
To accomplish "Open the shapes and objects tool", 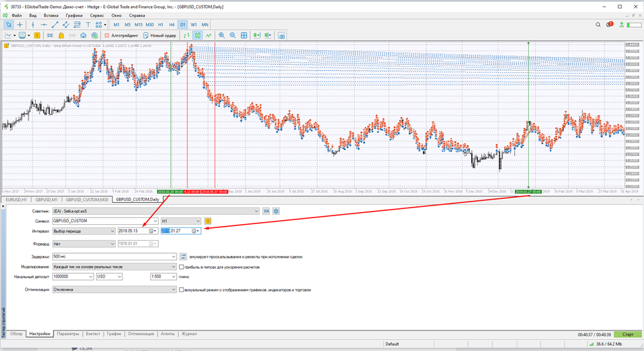I will coord(99,24).
